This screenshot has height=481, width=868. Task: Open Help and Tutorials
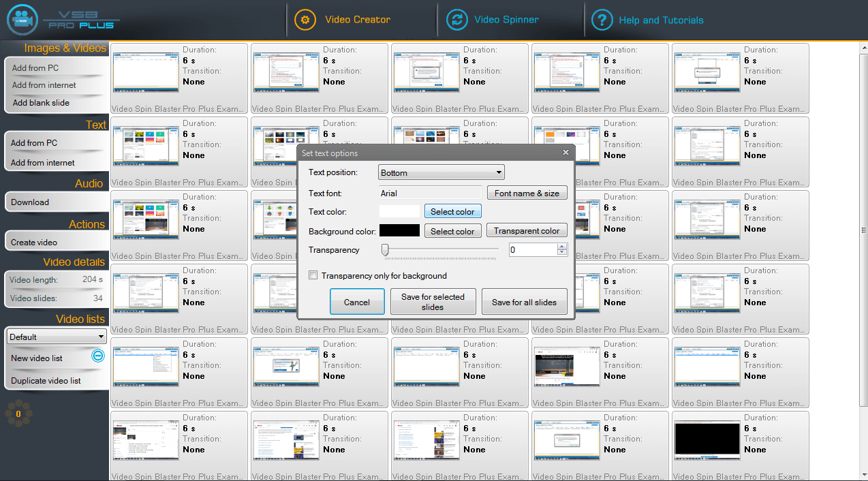(x=647, y=20)
